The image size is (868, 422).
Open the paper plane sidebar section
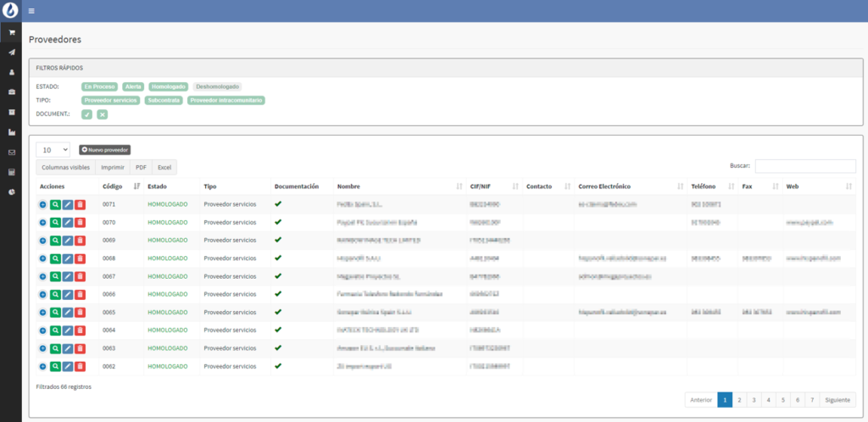pyautogui.click(x=12, y=53)
